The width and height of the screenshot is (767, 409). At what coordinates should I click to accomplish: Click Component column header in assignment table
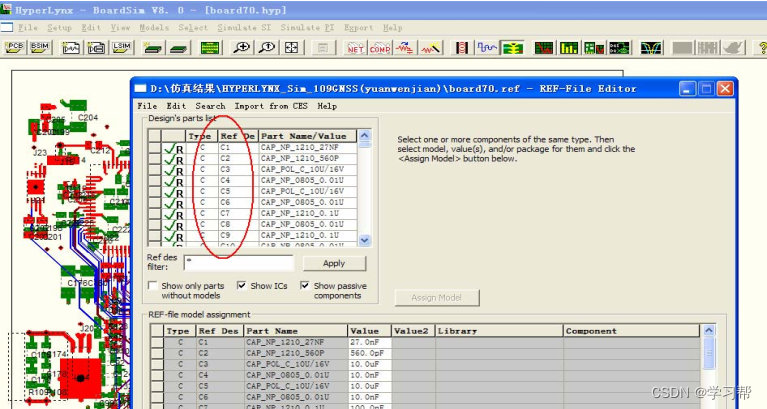(x=632, y=331)
